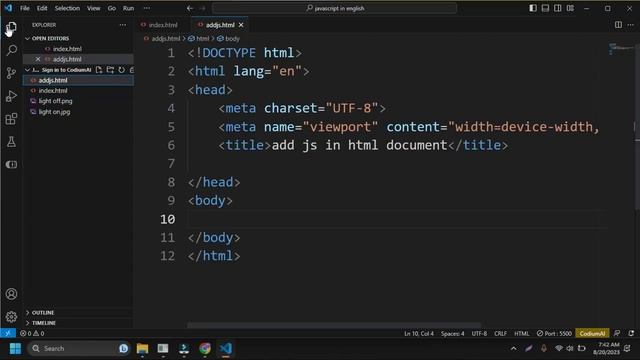This screenshot has height=360, width=640.
Task: Click the horizontal editor scrollbar
Action: tap(334, 325)
